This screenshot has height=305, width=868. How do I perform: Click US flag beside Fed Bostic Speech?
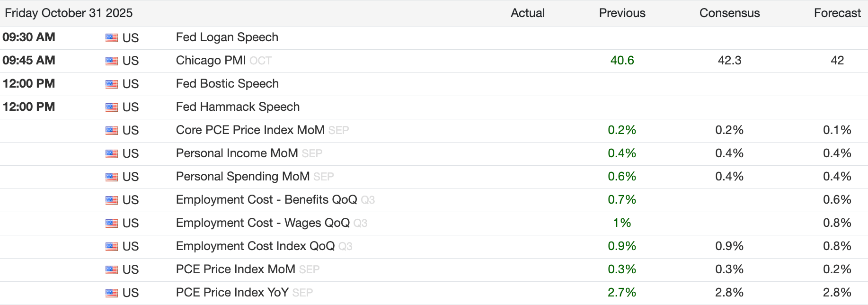(x=112, y=84)
